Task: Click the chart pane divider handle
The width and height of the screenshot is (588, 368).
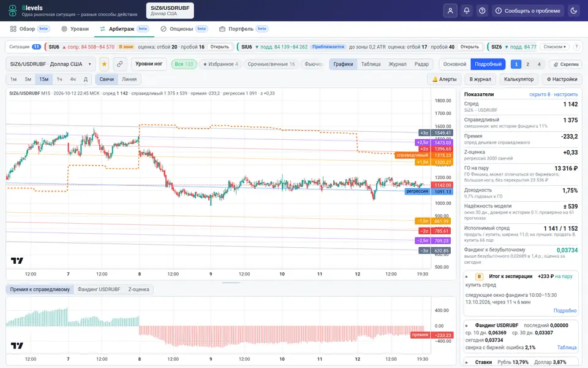Action: [231, 282]
